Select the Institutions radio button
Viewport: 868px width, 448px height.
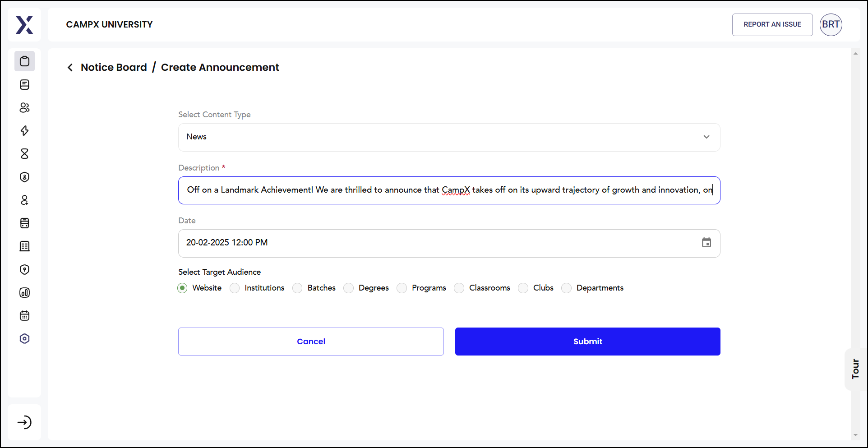pos(235,288)
